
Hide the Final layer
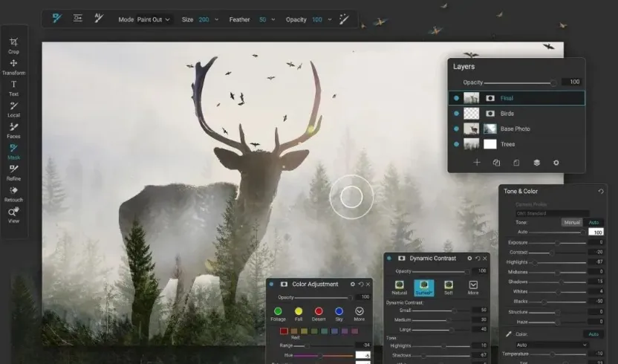tap(456, 98)
